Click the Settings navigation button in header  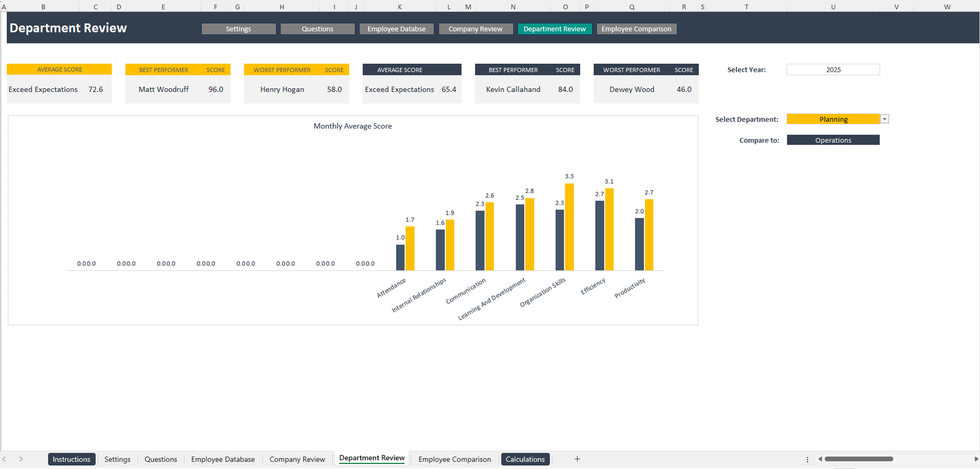[x=238, y=29]
